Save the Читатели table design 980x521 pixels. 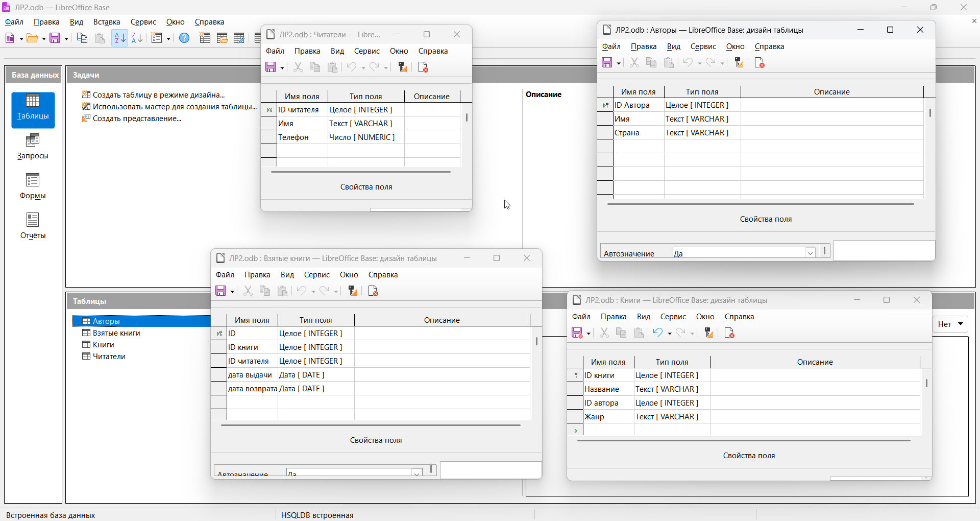[271, 67]
